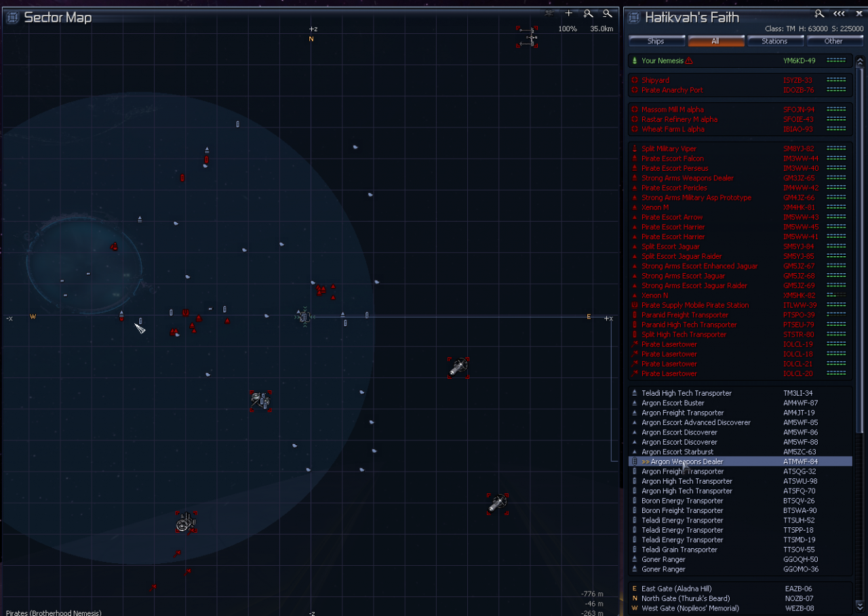Activate the All filter tab
The width and height of the screenshot is (868, 616).
[715, 41]
